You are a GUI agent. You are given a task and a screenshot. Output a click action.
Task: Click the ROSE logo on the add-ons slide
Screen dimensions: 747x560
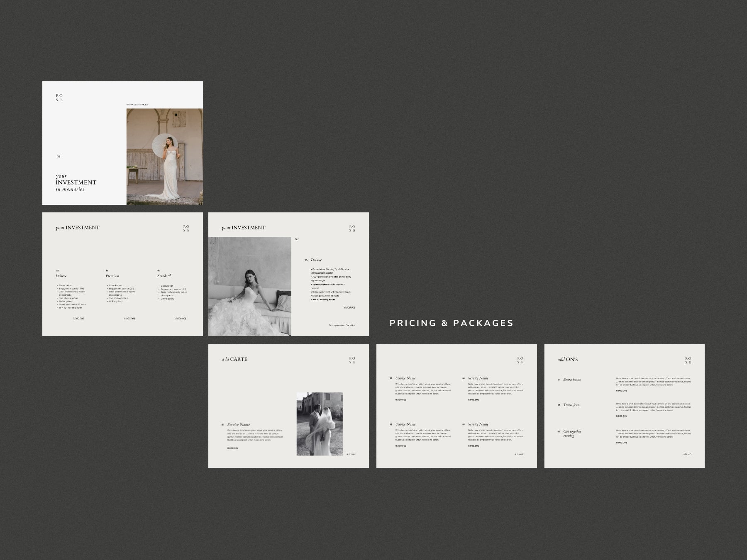pyautogui.click(x=688, y=360)
